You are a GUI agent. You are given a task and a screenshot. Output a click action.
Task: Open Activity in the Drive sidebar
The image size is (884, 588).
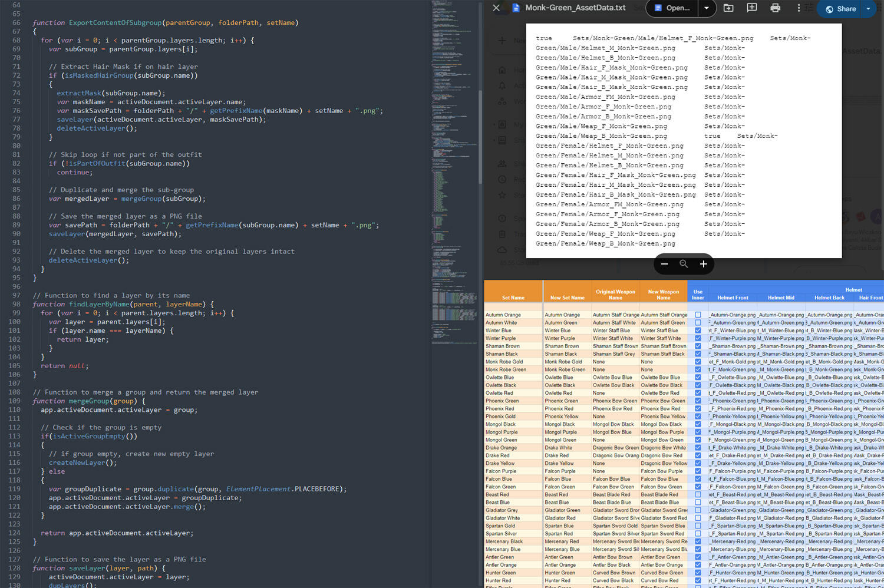(502, 86)
